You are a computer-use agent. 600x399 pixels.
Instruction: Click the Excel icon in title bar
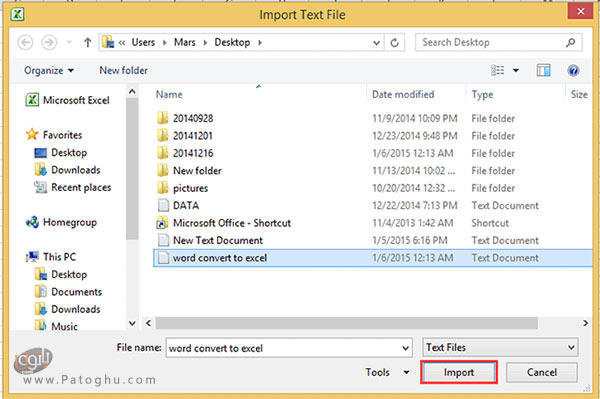(18, 15)
